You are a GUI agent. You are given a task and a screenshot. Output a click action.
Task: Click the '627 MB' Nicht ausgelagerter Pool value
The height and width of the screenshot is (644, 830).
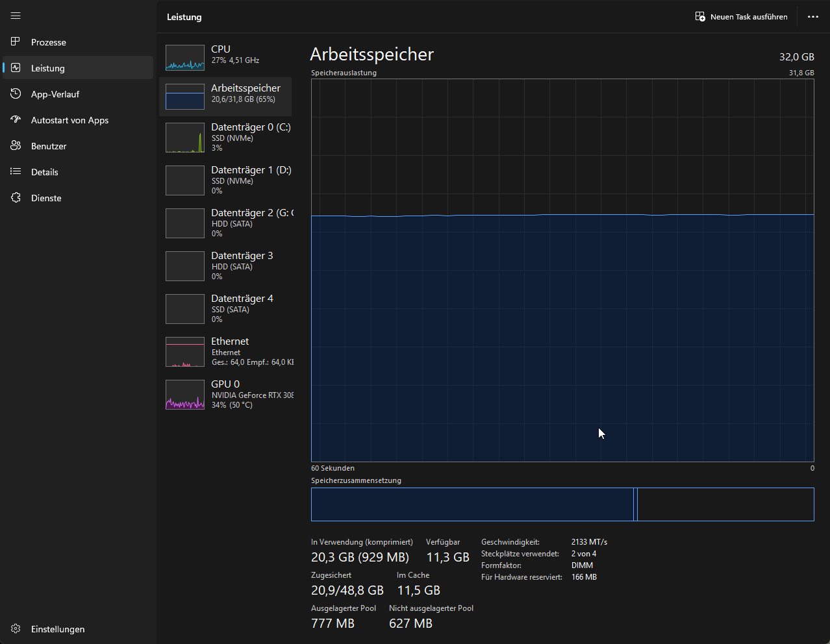click(x=410, y=624)
